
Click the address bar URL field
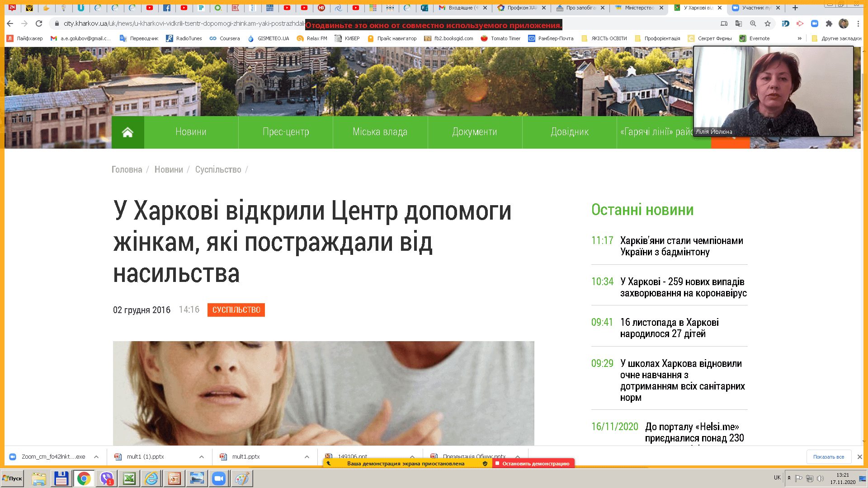[181, 23]
